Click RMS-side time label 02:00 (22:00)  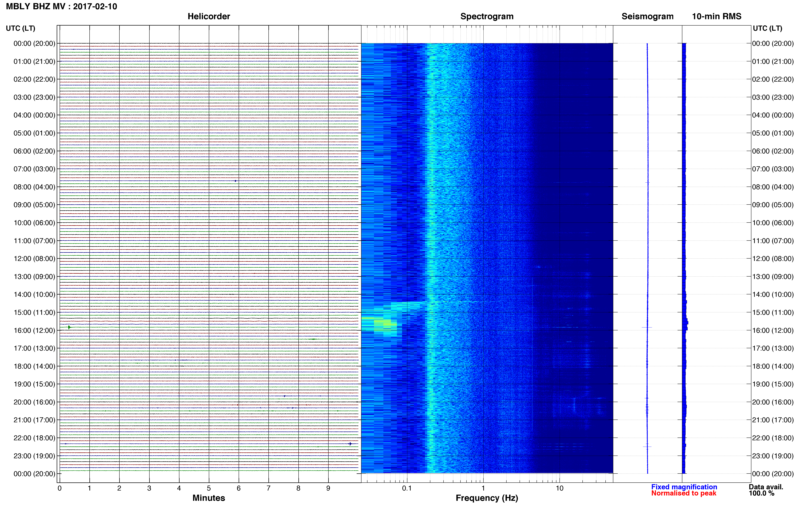tap(773, 80)
